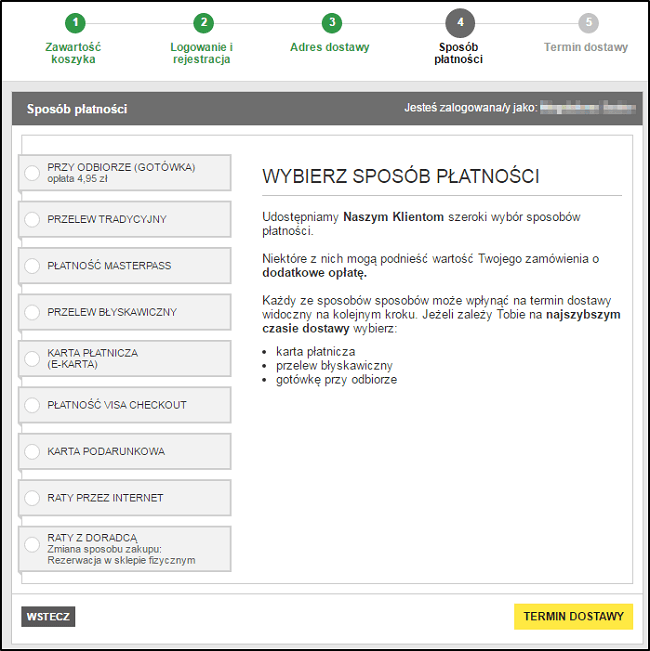Viewport: 650px width, 651px height.
Task: Select cash on delivery (Przy odbiorze) payment
Action: (x=32, y=173)
